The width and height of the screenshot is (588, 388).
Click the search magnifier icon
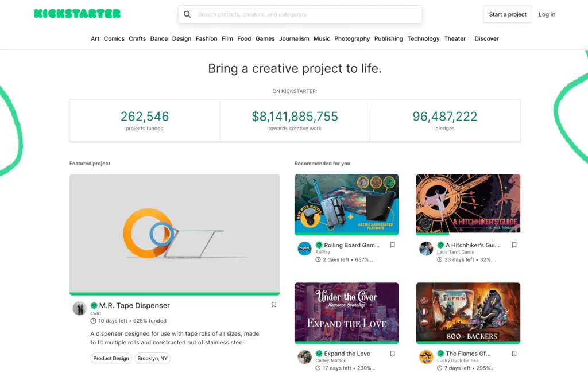pos(187,14)
